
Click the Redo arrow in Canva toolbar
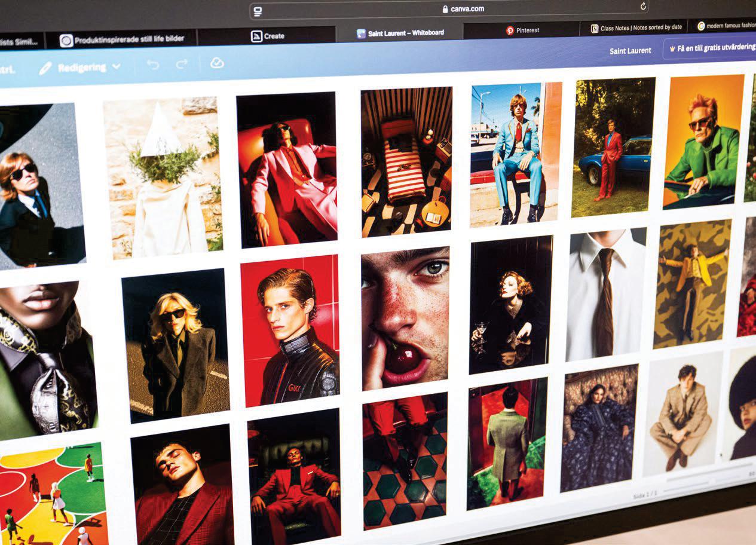182,63
